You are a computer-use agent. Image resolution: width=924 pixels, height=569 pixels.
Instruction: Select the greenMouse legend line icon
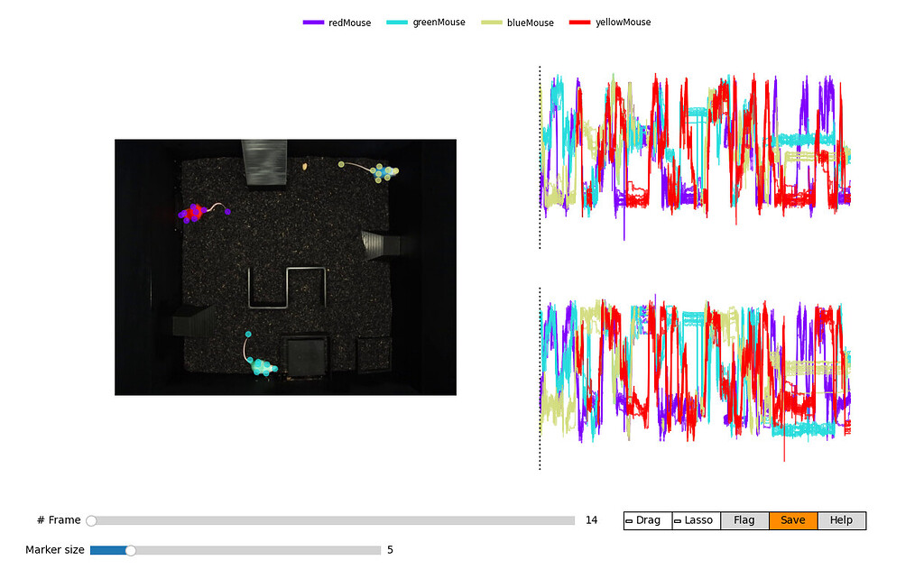tap(399, 22)
